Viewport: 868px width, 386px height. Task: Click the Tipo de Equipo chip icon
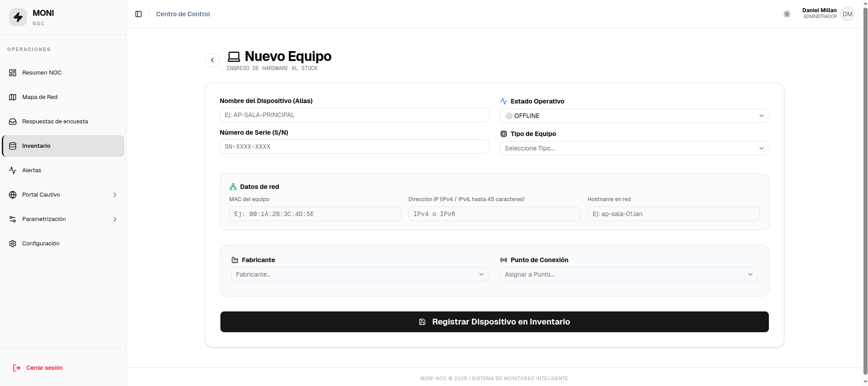[x=504, y=134]
